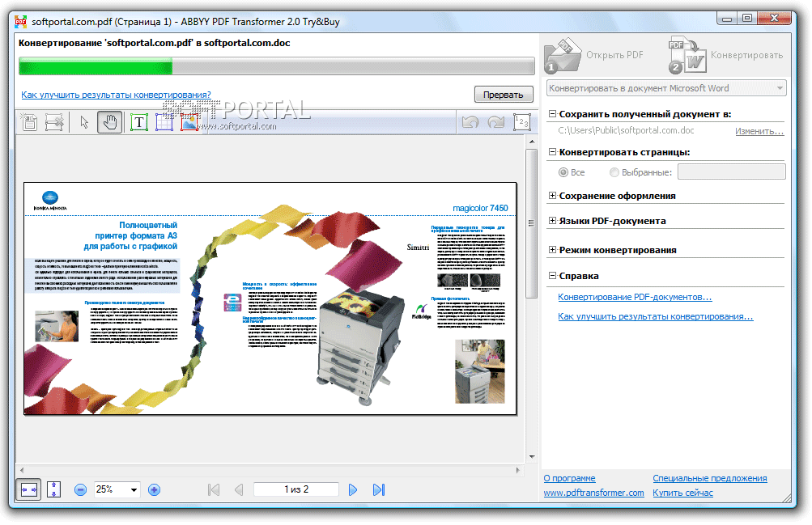Click the fit to width icon
Screen dimensions: 812x525
[x=29, y=490]
